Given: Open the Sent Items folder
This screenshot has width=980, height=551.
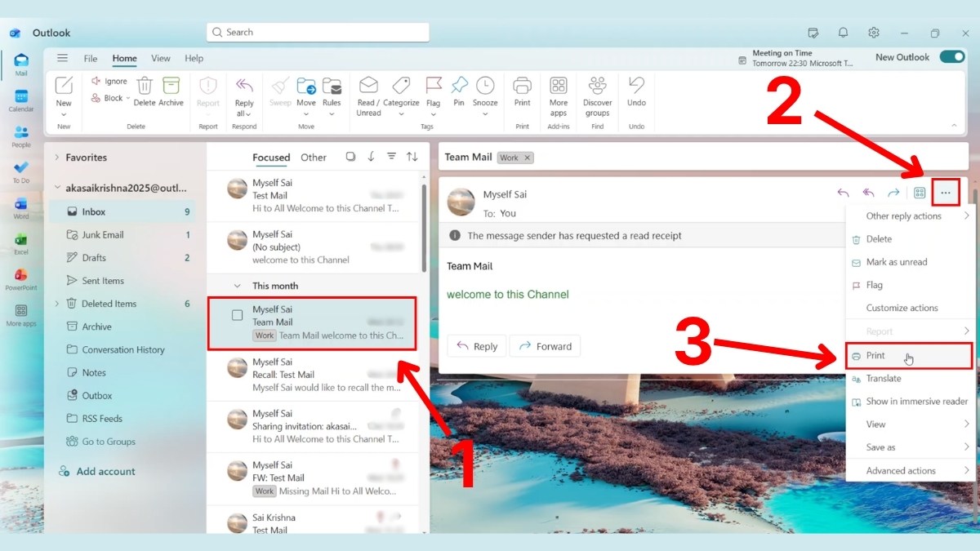Looking at the screenshot, I should 122,281.
